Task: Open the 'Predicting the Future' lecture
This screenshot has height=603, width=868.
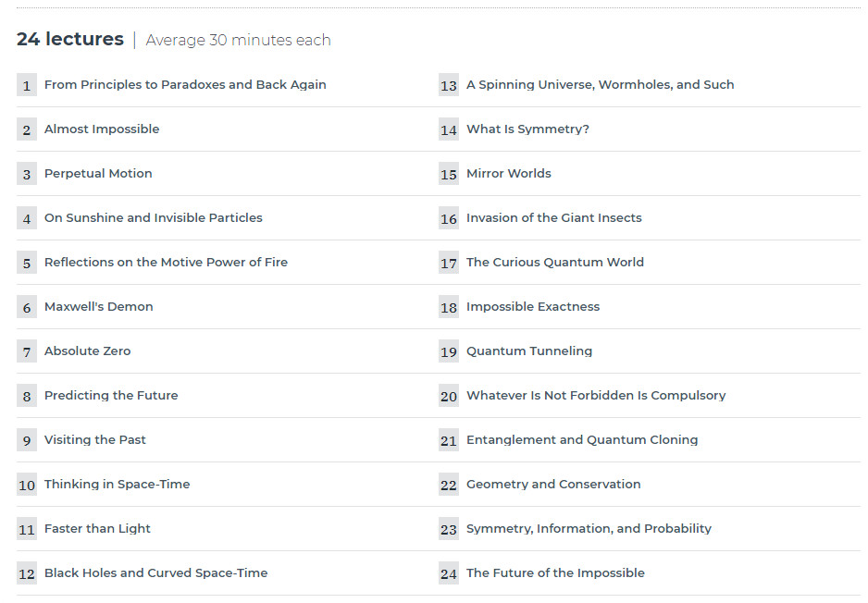Action: pyautogui.click(x=111, y=396)
